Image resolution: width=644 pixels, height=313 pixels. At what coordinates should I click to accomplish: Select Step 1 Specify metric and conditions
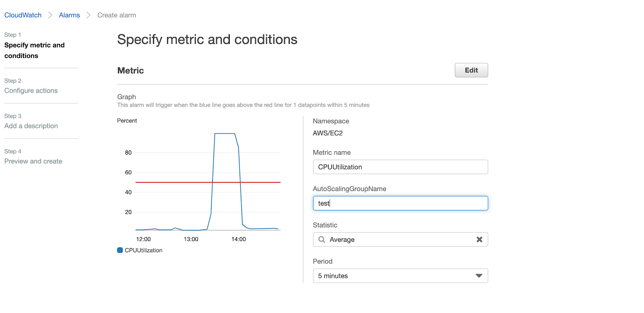pyautogui.click(x=34, y=50)
